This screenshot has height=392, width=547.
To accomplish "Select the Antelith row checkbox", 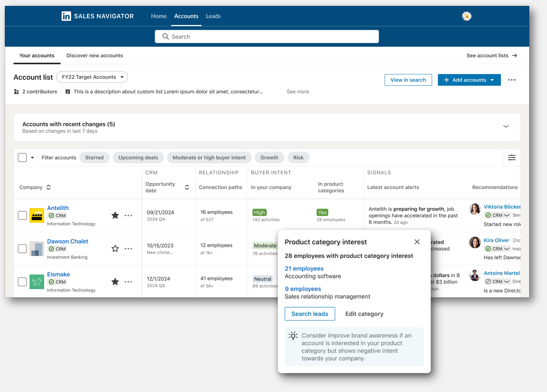I will tap(22, 215).
